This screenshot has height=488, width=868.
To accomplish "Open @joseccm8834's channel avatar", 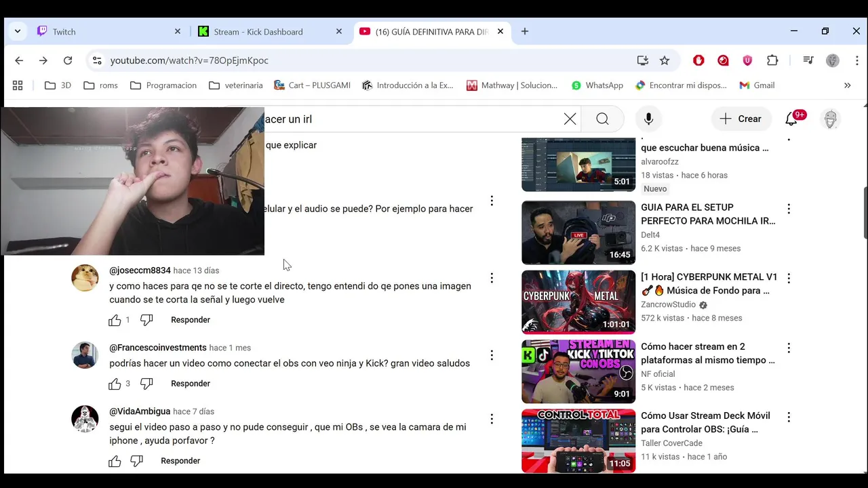I will click(85, 278).
